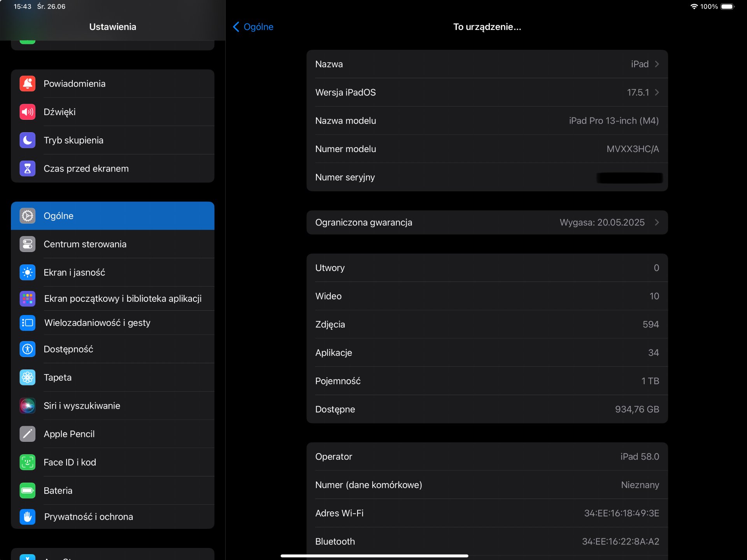Tap the Pojemność 1 TB row
Screen dimensions: 747x560
coord(487,381)
